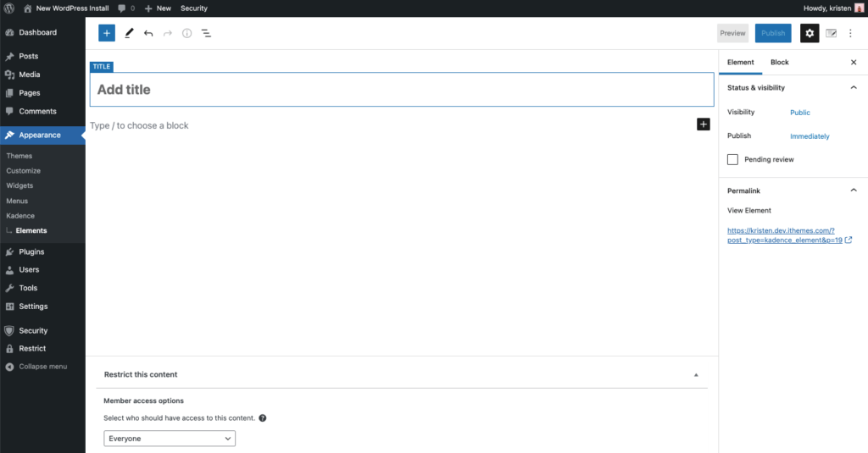Click the blue block inserter plus button
Viewport: 868px width, 453px height.
click(107, 33)
